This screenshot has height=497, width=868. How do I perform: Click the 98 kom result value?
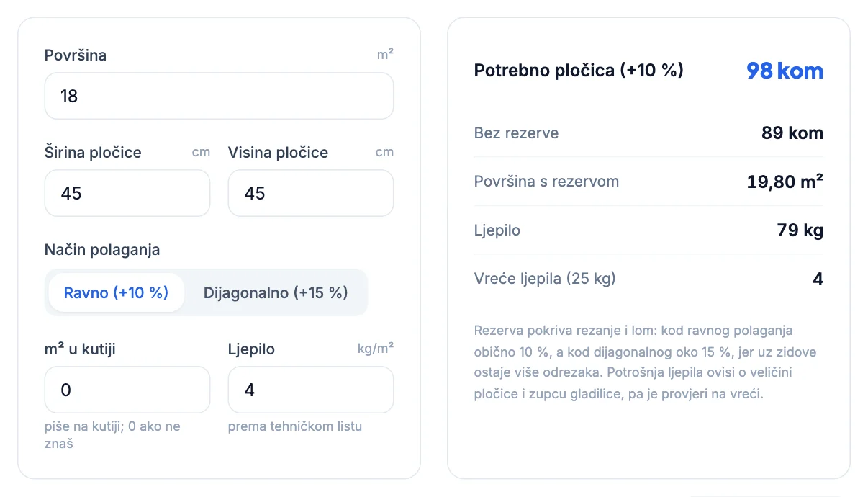point(785,71)
